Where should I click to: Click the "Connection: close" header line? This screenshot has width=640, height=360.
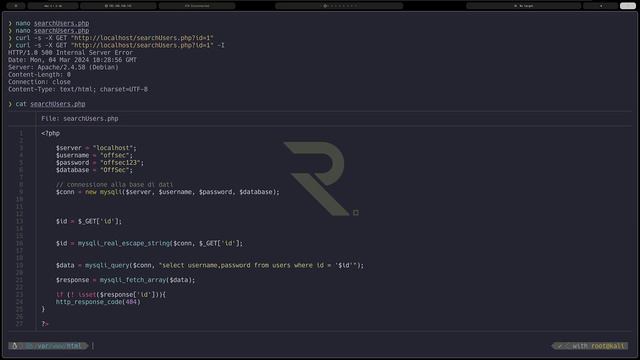(x=39, y=82)
